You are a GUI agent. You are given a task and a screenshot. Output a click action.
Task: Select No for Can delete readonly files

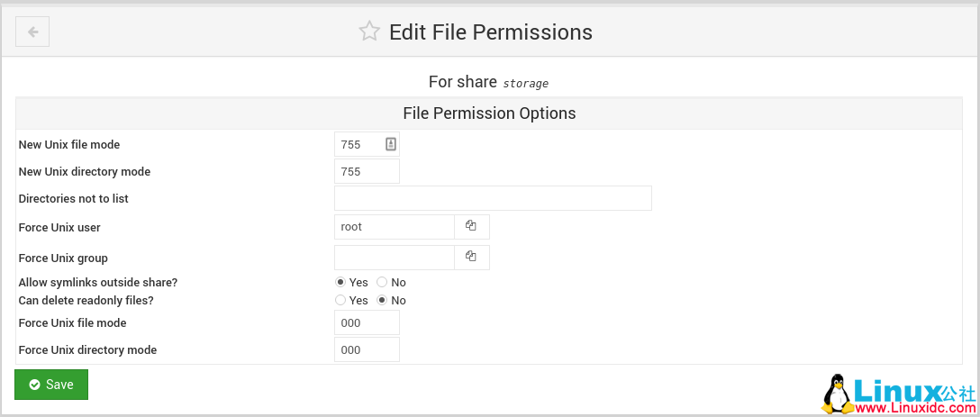tap(382, 301)
